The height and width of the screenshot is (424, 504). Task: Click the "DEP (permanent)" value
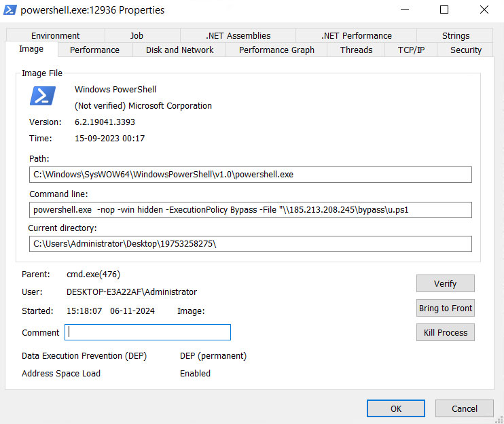tap(213, 356)
